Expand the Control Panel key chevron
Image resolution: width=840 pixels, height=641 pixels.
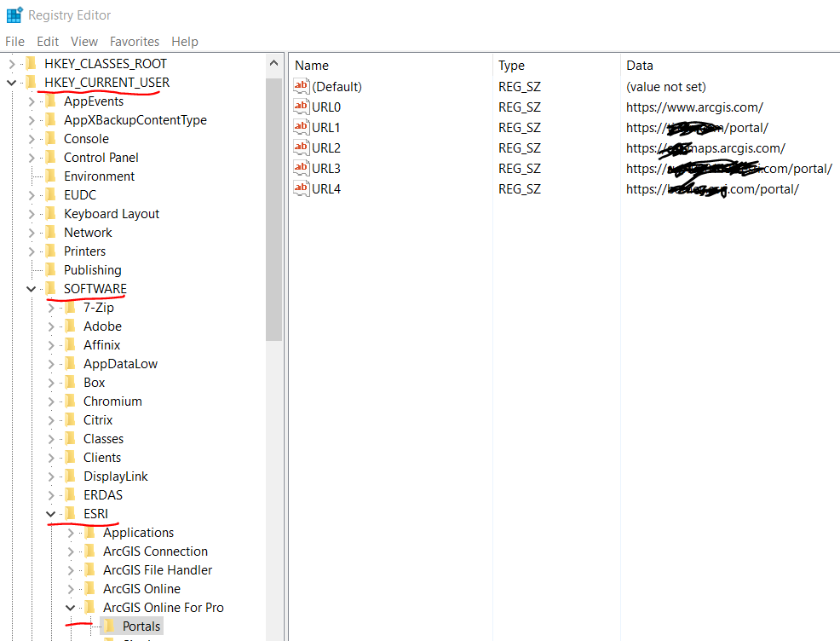(x=31, y=158)
